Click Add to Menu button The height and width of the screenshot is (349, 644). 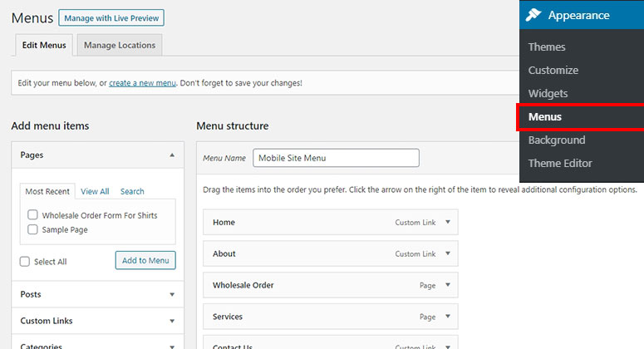145,260
